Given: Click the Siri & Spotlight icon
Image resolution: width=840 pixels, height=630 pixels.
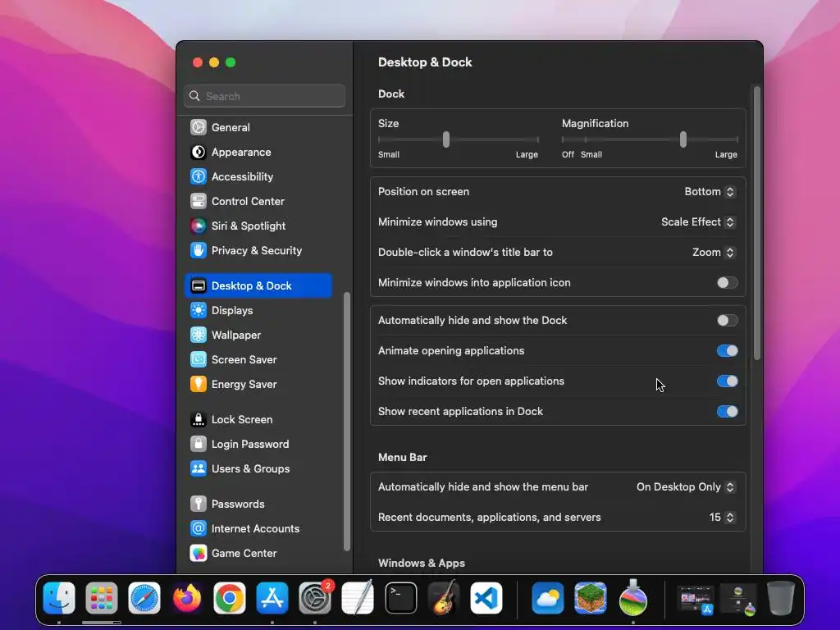Looking at the screenshot, I should click(199, 226).
